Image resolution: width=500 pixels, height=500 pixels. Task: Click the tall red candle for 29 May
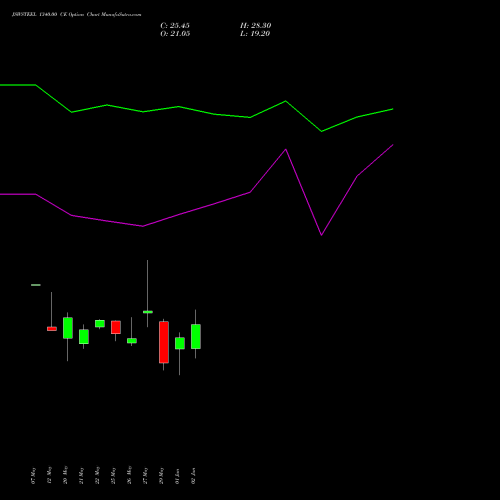point(164,342)
